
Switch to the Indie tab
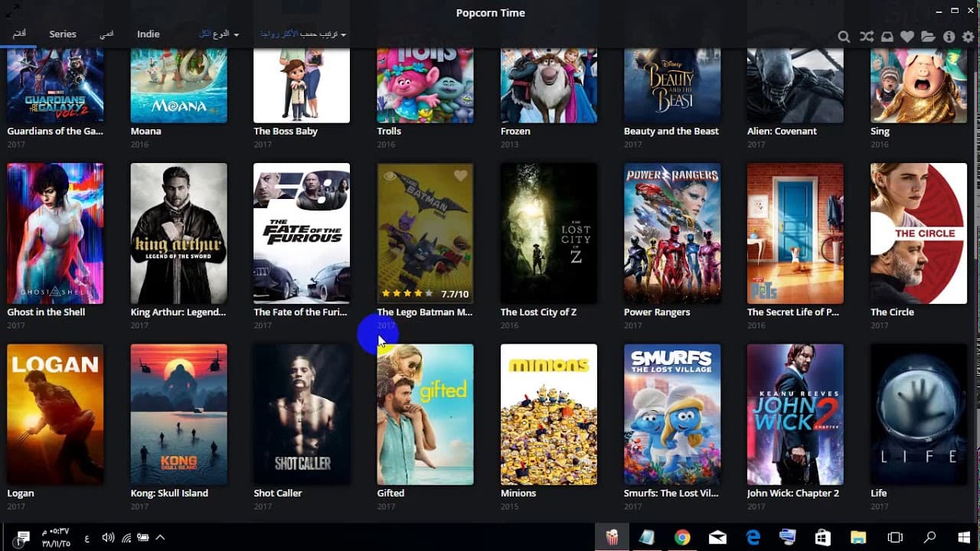149,34
